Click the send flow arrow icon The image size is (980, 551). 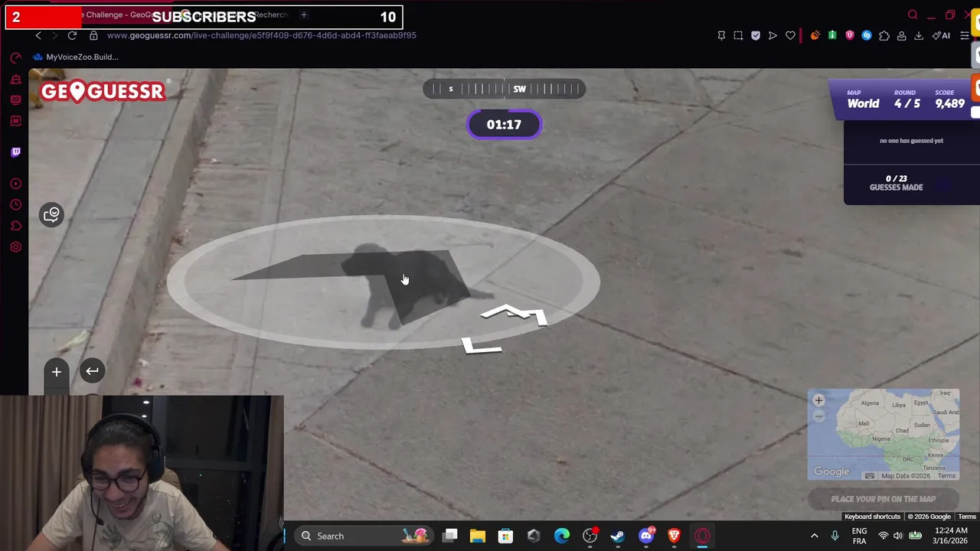click(x=773, y=35)
